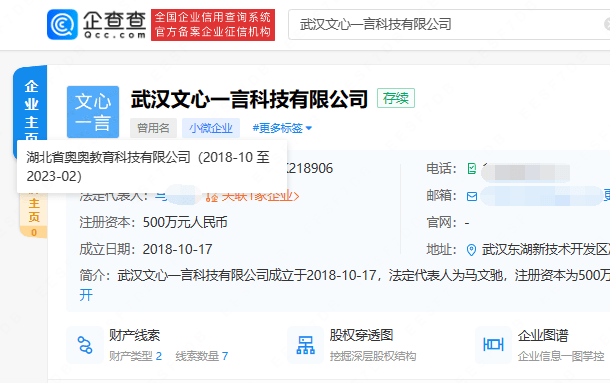The height and width of the screenshot is (383, 610).
Task: Click the 关联企业 link beside the legal representative
Action: pos(252,196)
